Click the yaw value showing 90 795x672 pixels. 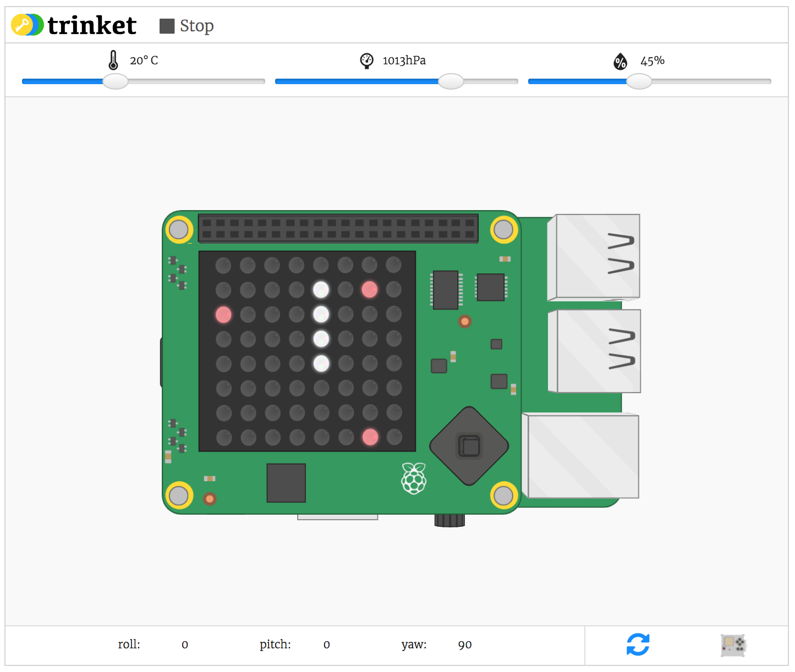tap(464, 645)
